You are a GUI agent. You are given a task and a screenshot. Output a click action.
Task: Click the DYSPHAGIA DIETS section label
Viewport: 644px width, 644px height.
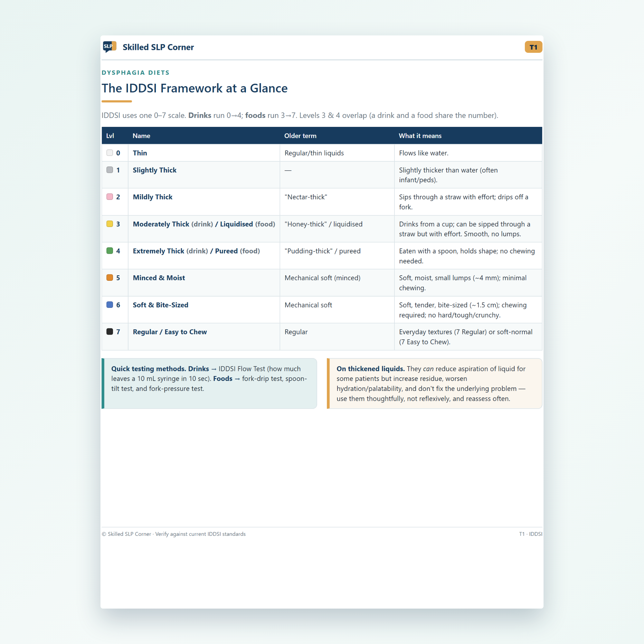pos(136,73)
